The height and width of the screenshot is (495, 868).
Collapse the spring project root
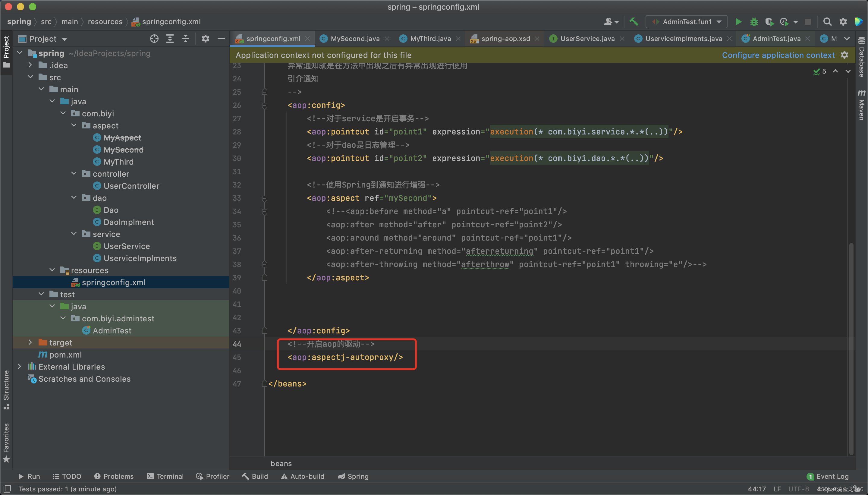(x=20, y=53)
